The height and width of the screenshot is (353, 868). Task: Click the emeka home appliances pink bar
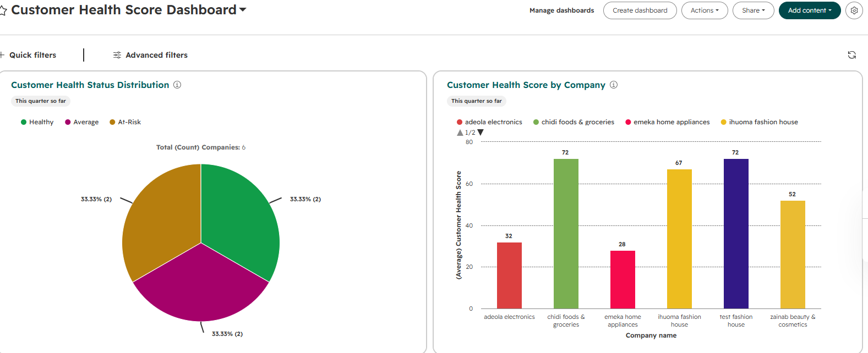(623, 279)
